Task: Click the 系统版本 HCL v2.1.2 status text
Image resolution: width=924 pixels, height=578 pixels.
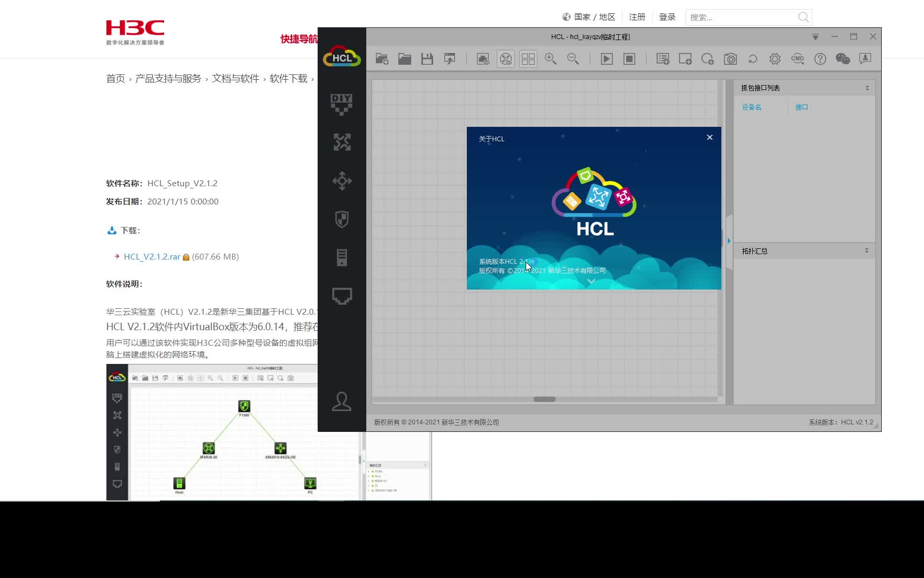Action: [x=841, y=422]
